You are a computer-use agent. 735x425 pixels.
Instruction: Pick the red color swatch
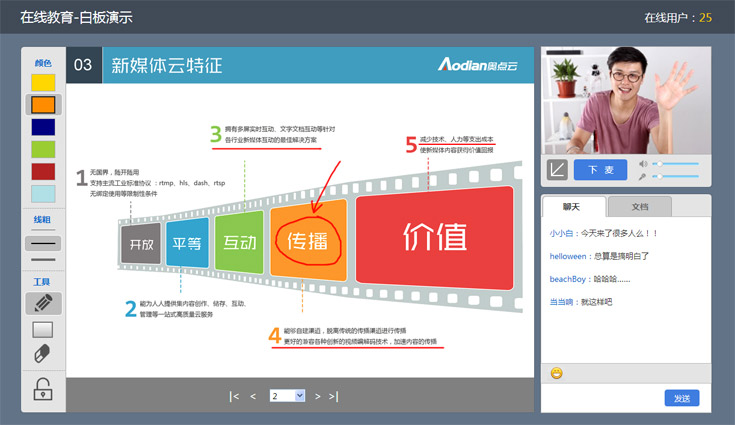click(x=43, y=171)
